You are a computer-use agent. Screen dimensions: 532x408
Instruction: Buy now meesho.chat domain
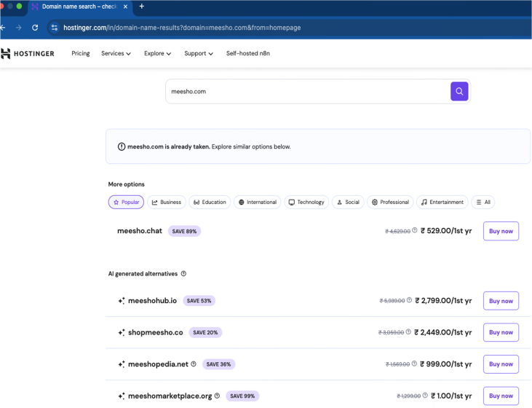click(501, 231)
